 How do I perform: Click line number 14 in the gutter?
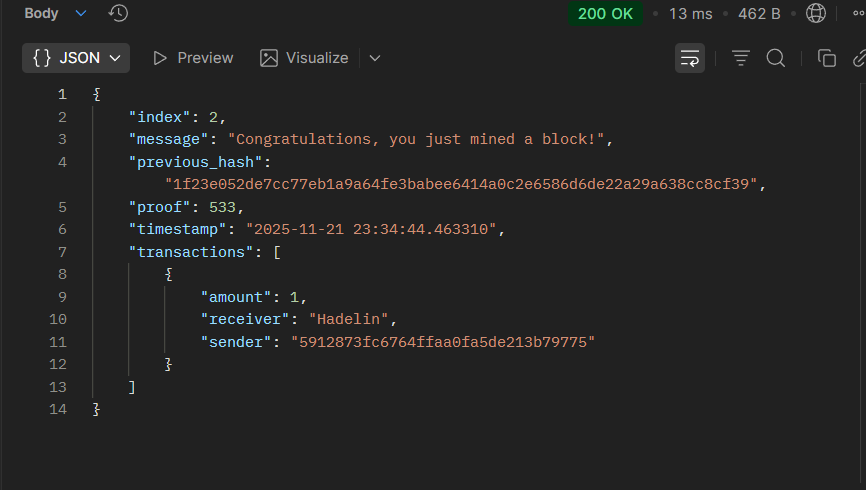tap(58, 409)
